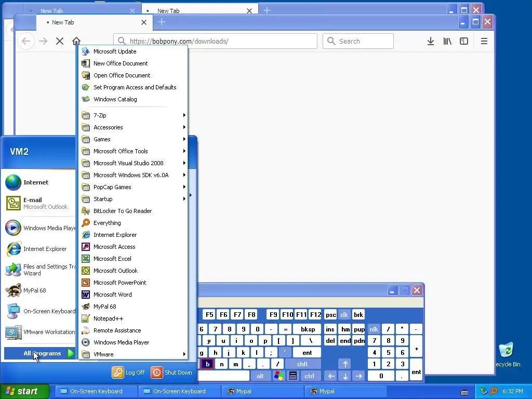Viewport: 532px width, 399px height.
Task: Click the psc print screen key
Action: 330,314
